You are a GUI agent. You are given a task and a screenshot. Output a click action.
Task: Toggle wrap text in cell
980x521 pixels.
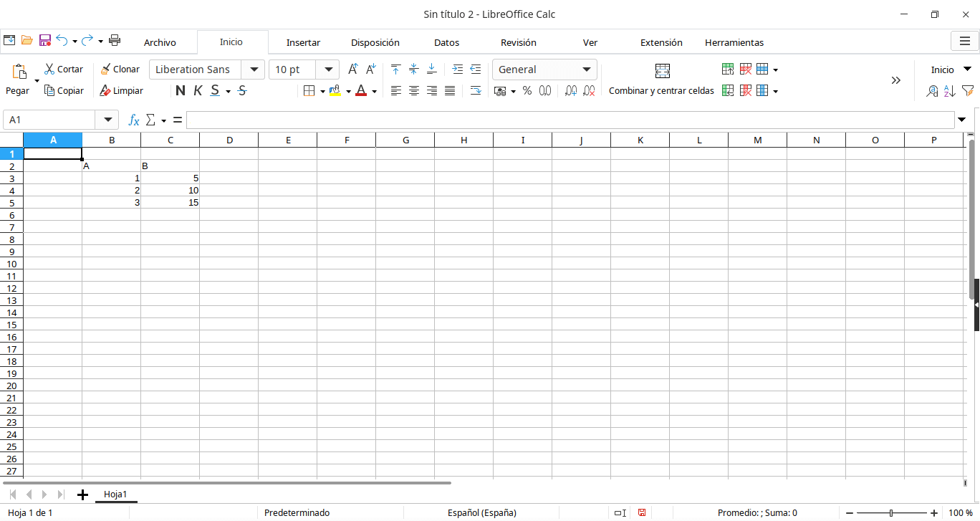pyautogui.click(x=476, y=91)
